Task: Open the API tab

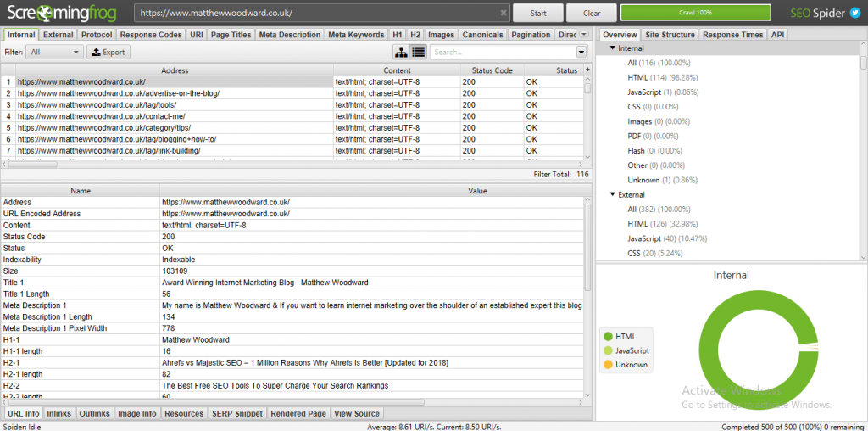Action: tap(777, 34)
